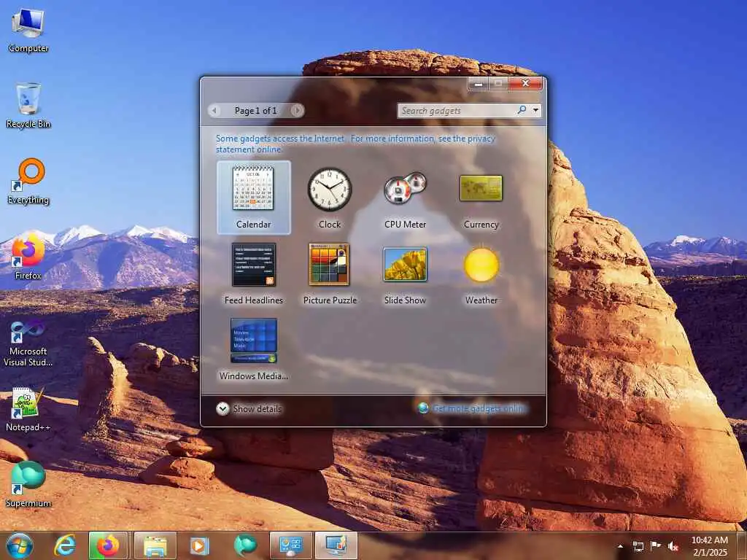Click the Recycle Bin desktop icon

pos(28,106)
